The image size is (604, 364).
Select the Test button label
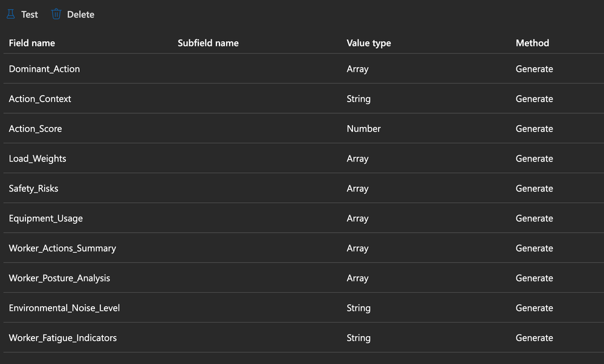30,15
